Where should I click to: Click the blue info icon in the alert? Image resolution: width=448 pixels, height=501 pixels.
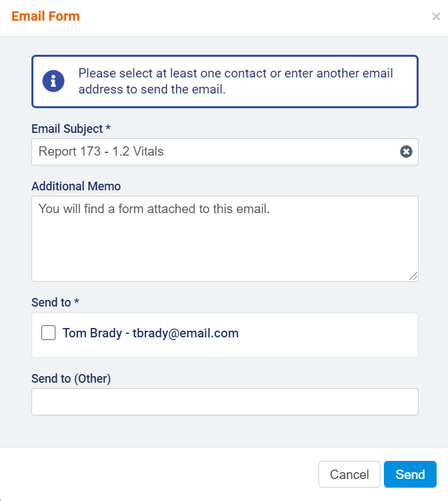(53, 81)
